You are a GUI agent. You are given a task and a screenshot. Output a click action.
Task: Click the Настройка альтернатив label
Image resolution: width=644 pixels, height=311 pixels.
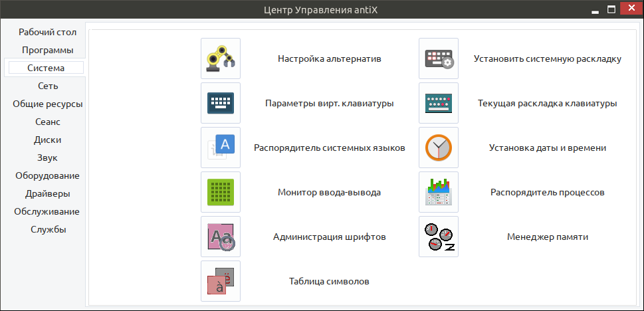pos(330,58)
